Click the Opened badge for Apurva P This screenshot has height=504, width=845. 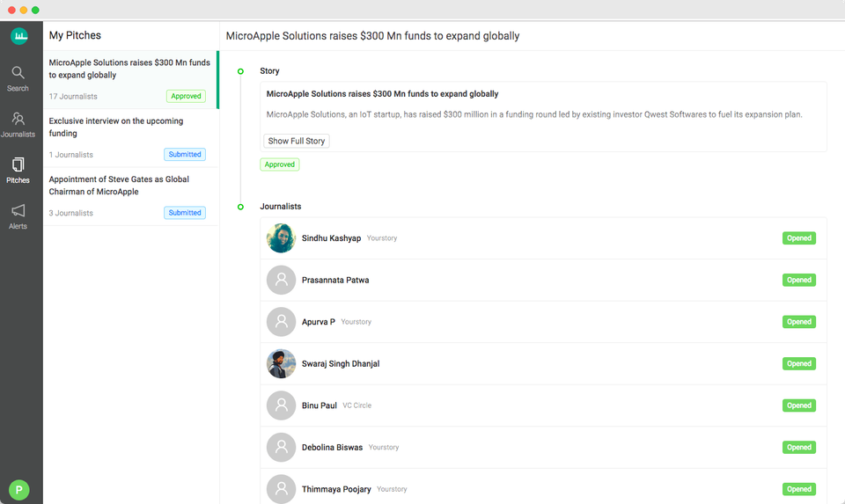pos(798,322)
